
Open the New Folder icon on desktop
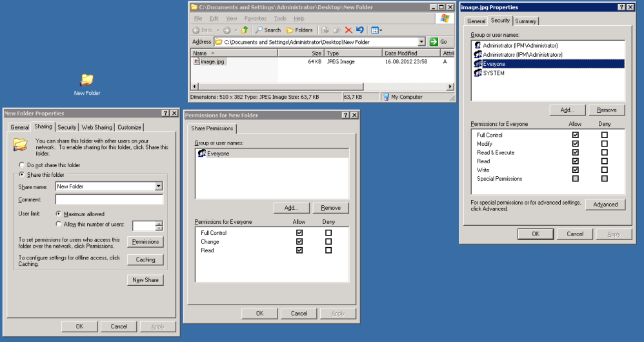pos(86,80)
